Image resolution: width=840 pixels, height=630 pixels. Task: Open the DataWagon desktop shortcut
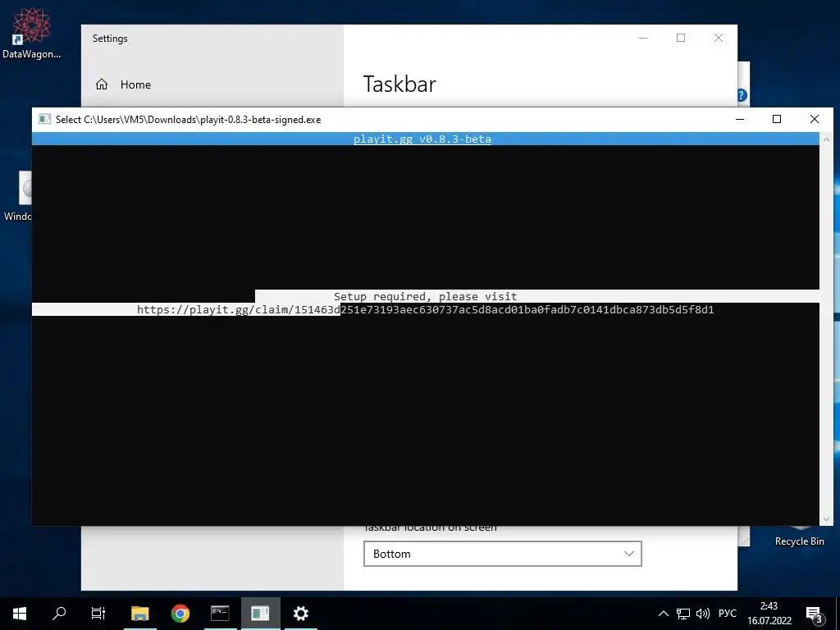[x=31, y=33]
